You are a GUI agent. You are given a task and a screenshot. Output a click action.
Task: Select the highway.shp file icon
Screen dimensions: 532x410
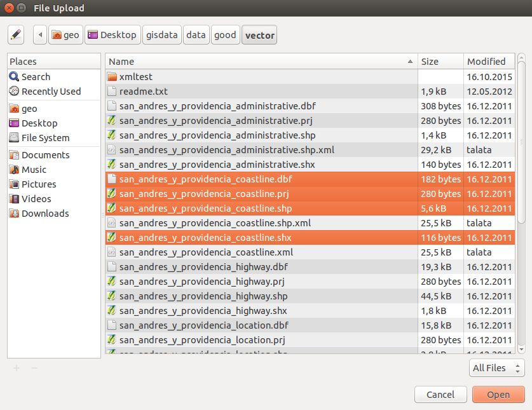coord(112,296)
